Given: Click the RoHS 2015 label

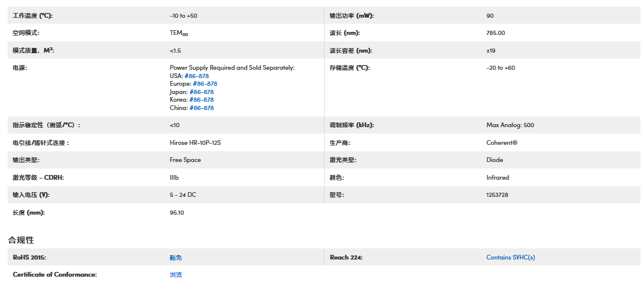Looking at the screenshot, I should [x=30, y=258].
